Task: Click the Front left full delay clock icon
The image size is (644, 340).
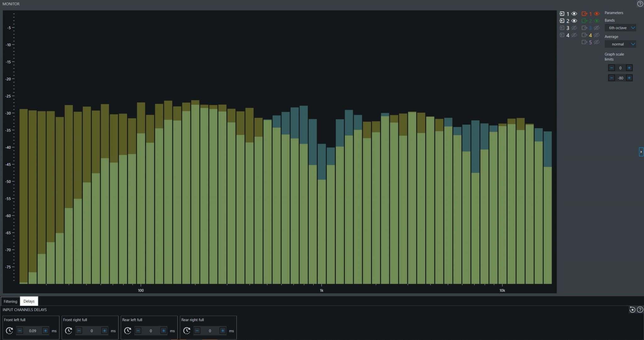Action: (x=9, y=331)
